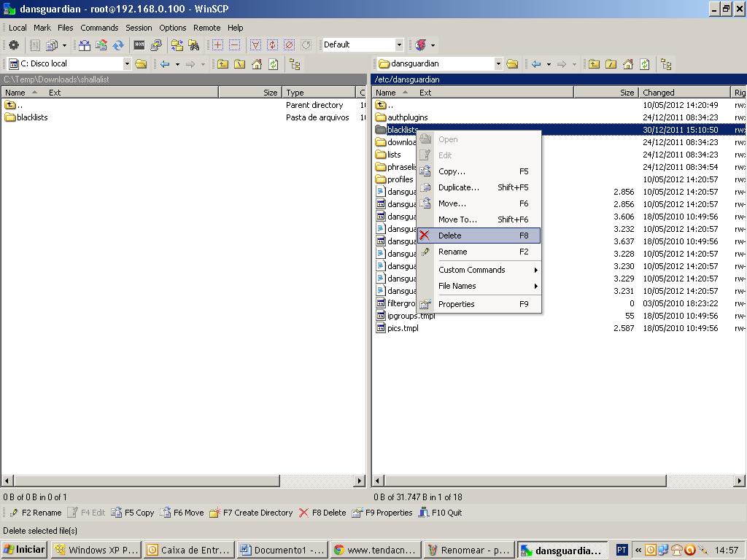Expand the local drive C: Disco local dropdown
The width and height of the screenshot is (747, 560).
click(x=127, y=64)
